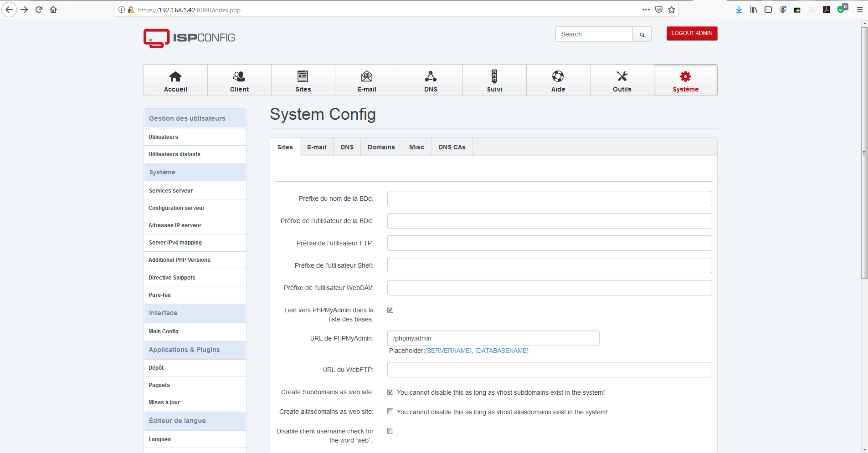Open the Aide help module
This screenshot has width=868, height=453.
558,81
